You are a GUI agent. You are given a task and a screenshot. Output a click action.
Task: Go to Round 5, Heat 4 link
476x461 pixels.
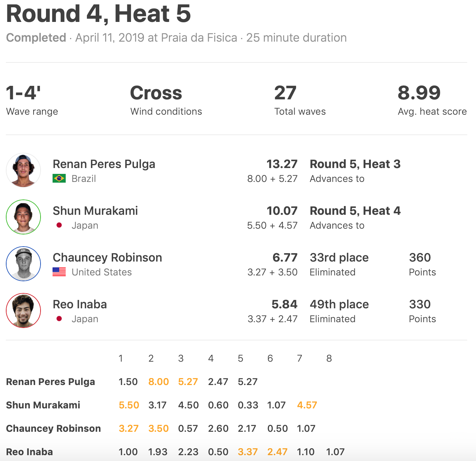pyautogui.click(x=355, y=211)
